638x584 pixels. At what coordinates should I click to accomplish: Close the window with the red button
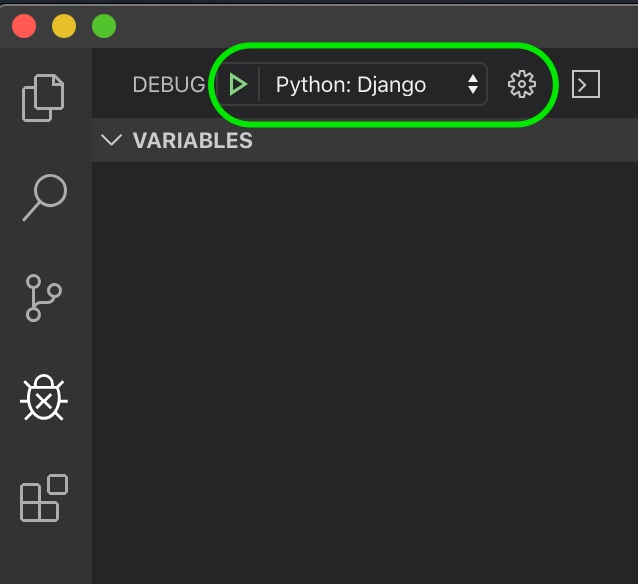[x=24, y=26]
